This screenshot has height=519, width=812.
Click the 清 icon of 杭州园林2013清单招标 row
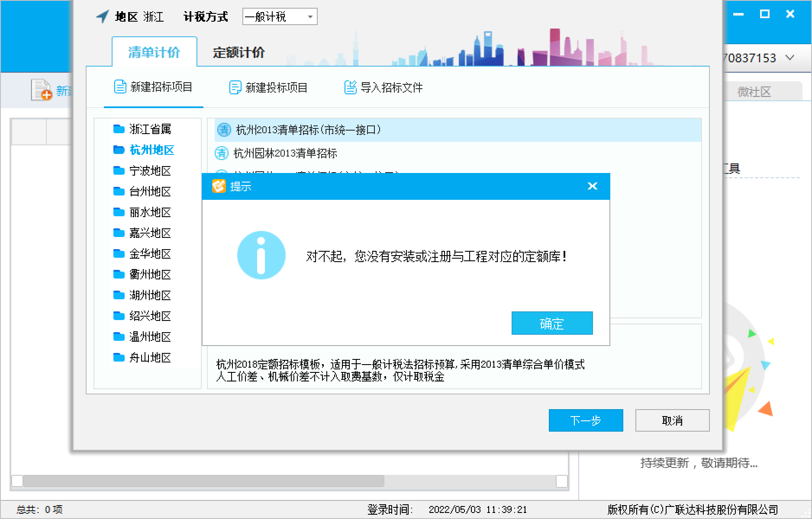coord(222,153)
